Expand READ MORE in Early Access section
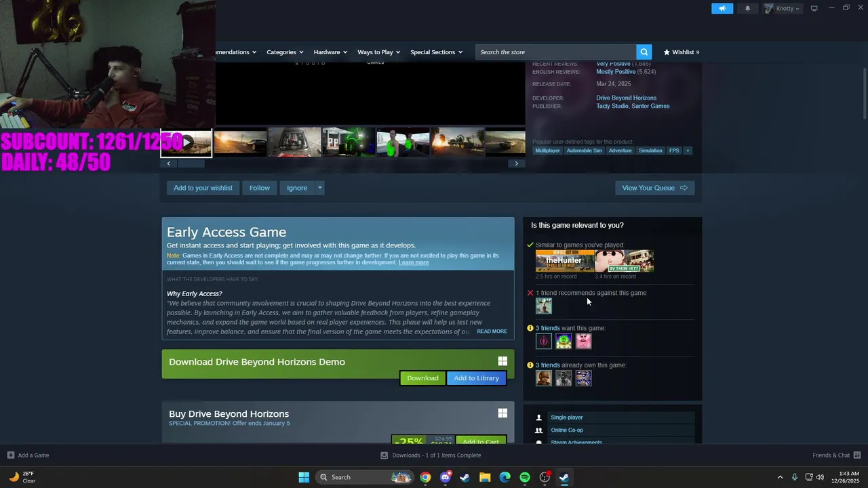 492,331
